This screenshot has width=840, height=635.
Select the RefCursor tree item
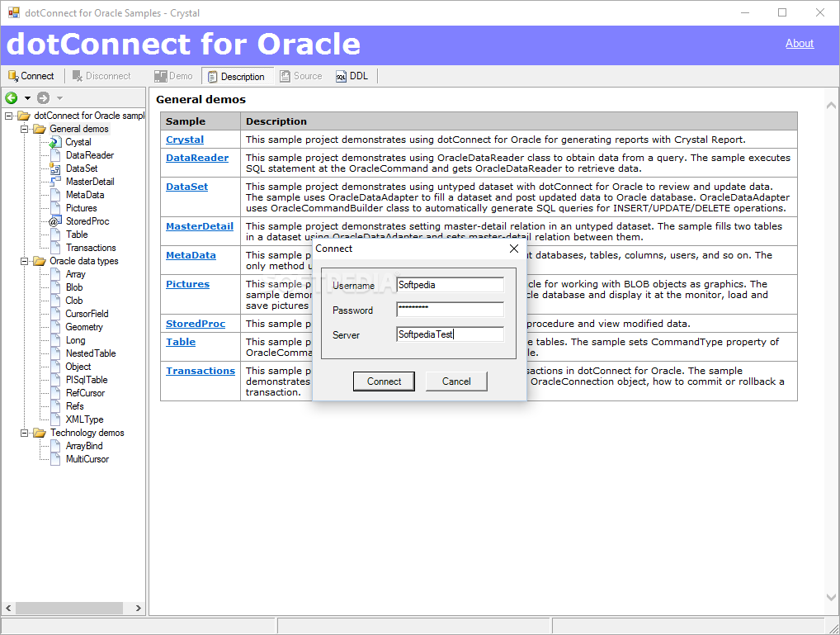point(85,393)
